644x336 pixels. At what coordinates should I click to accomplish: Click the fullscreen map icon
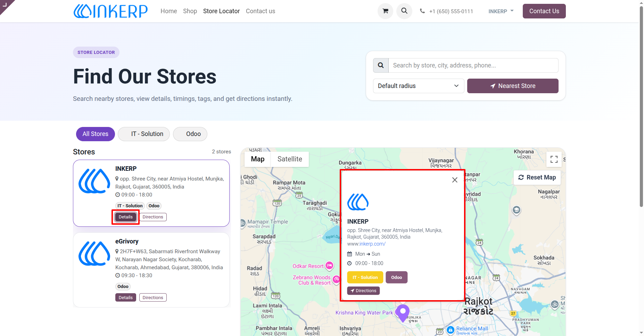pyautogui.click(x=554, y=159)
